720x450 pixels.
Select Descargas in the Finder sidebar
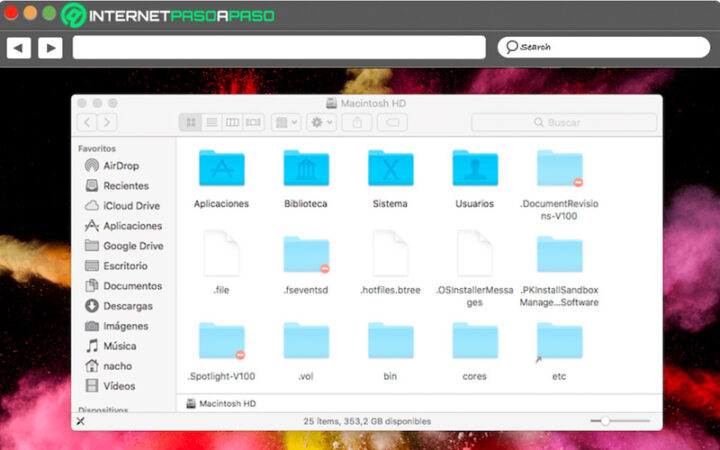pyautogui.click(x=127, y=306)
